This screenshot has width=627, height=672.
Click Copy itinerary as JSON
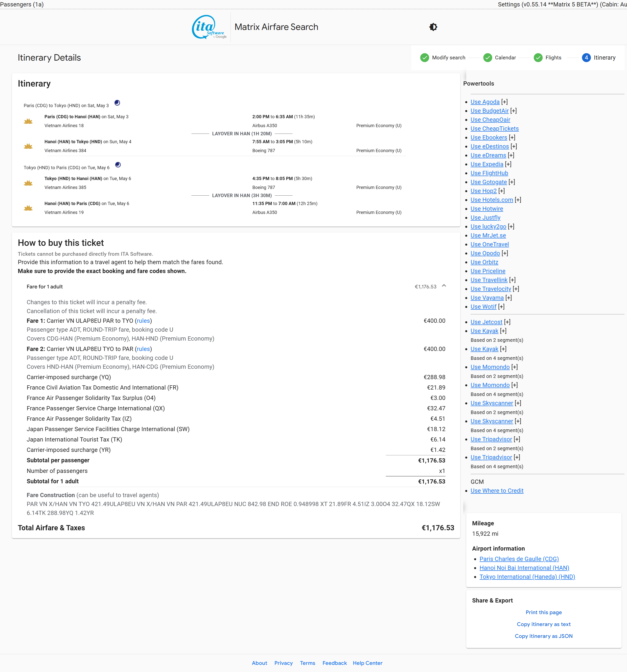pyautogui.click(x=543, y=636)
